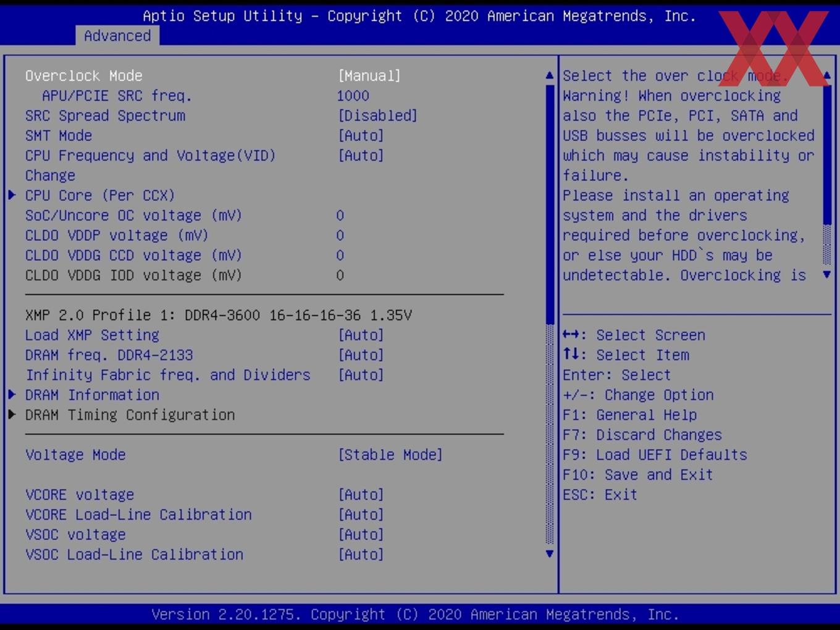Select CLDO VDDG CCD voltage label
Screen dimensions: 840x630
tap(134, 255)
